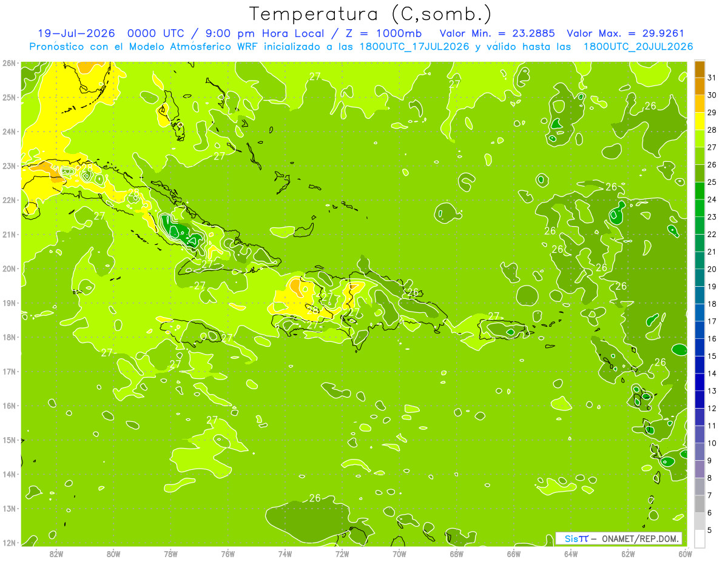Click legend value '5'
The image size is (728, 562).
(709, 530)
